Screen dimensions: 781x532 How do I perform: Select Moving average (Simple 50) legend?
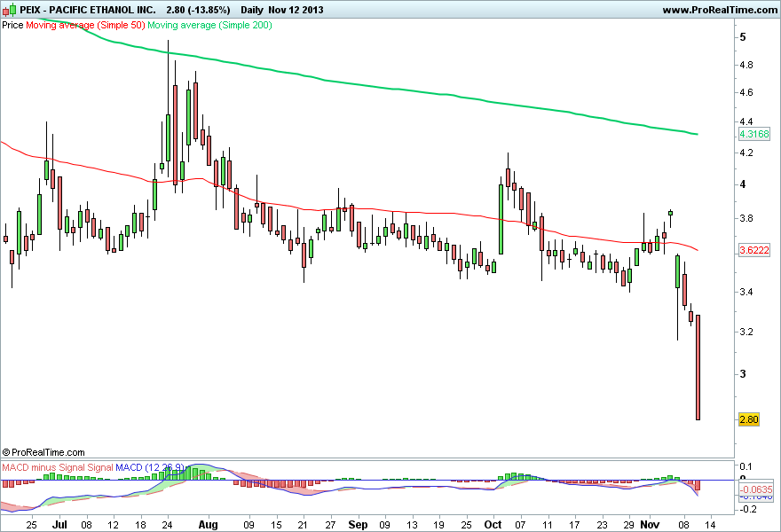coord(85,25)
